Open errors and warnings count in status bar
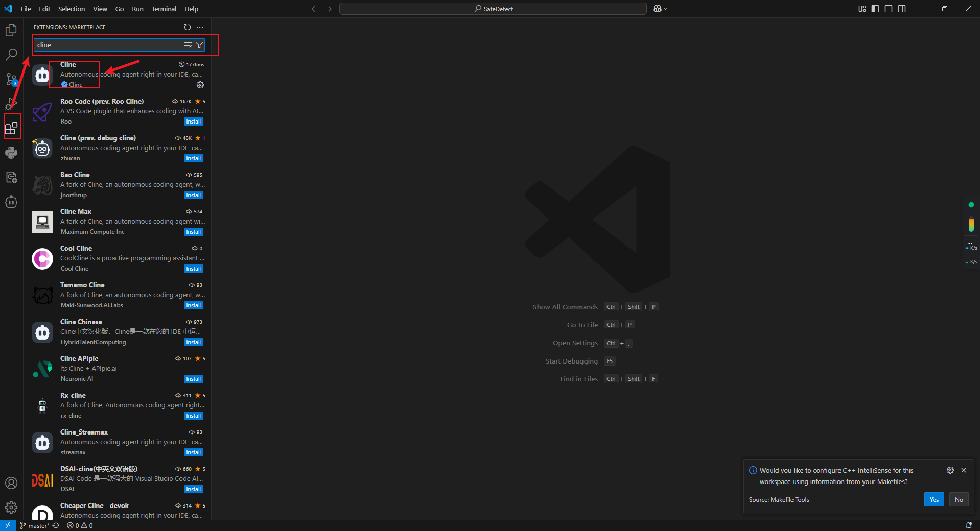Viewport: 980px width, 531px height. click(80, 525)
